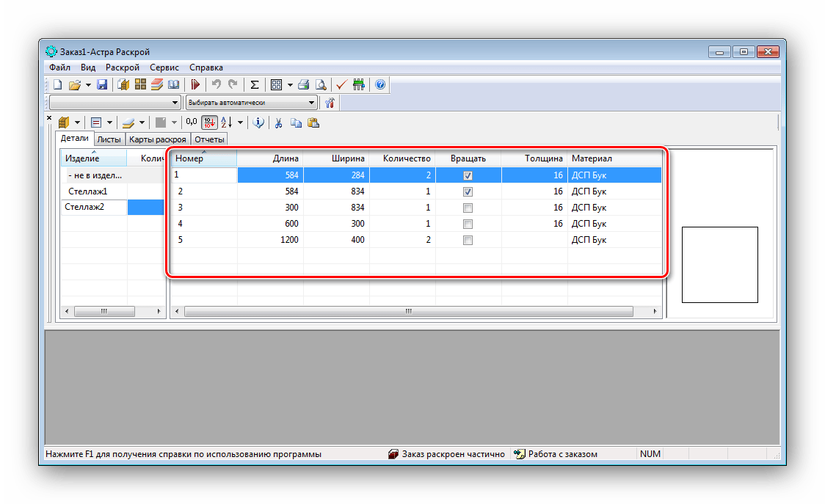
Task: Click the grid layout view icon
Action: 276,84
